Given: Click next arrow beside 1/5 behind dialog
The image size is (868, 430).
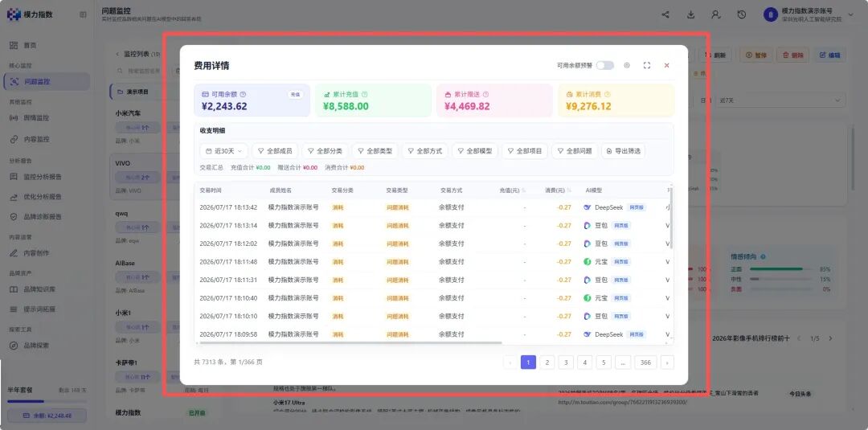Looking at the screenshot, I should click(x=830, y=338).
